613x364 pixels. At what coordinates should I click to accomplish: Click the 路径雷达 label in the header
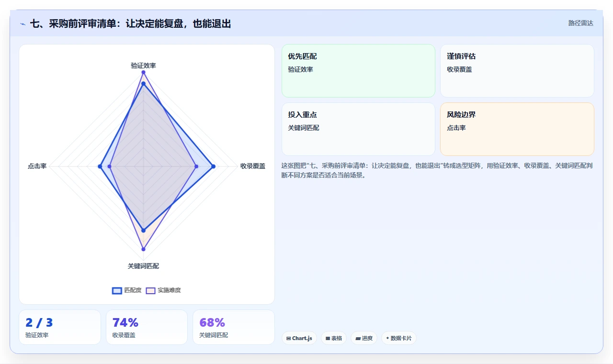coord(580,23)
